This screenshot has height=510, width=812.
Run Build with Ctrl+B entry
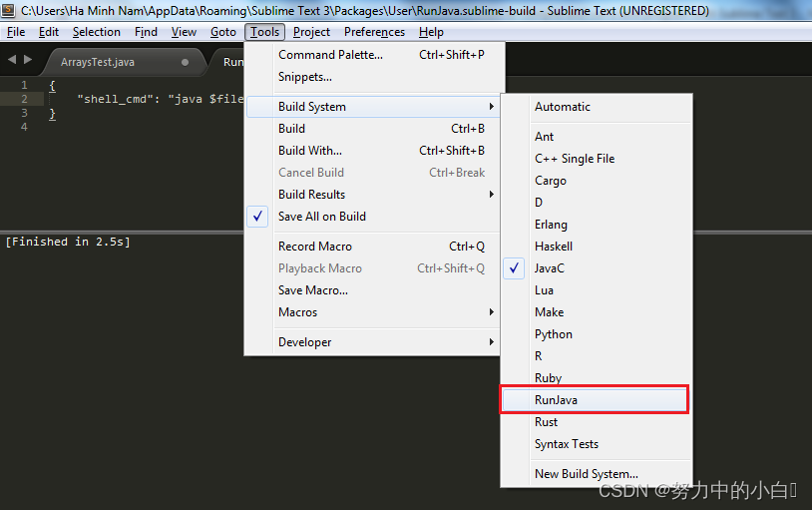[373, 129]
